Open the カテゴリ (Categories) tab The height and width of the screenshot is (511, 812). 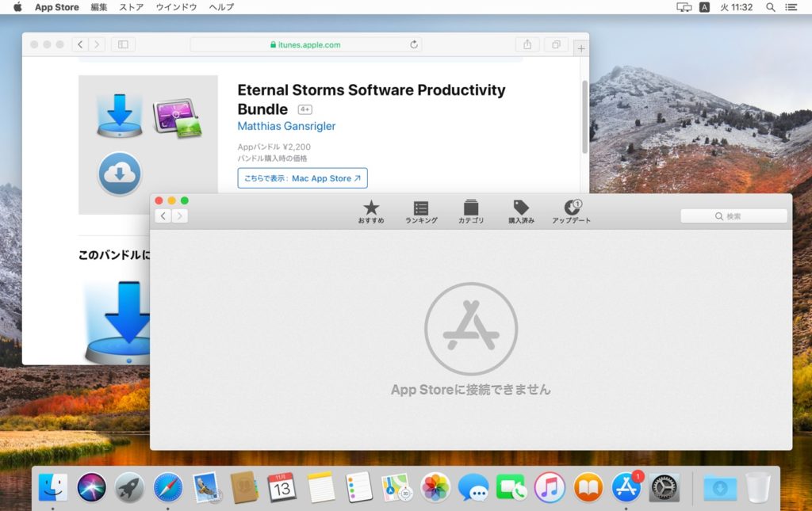click(x=471, y=212)
